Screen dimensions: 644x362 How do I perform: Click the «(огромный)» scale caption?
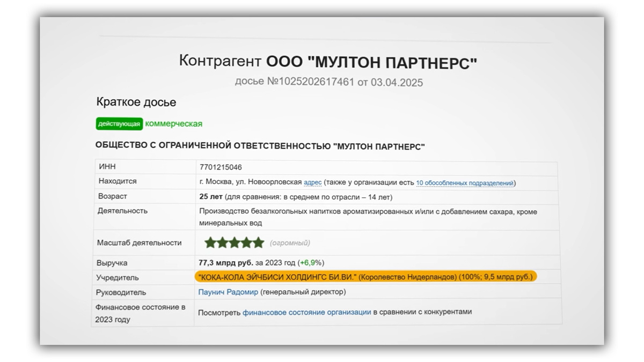coord(290,243)
